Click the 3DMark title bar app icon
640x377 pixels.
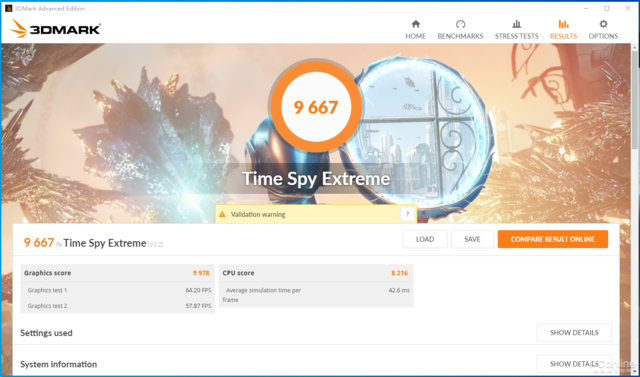click(x=9, y=9)
